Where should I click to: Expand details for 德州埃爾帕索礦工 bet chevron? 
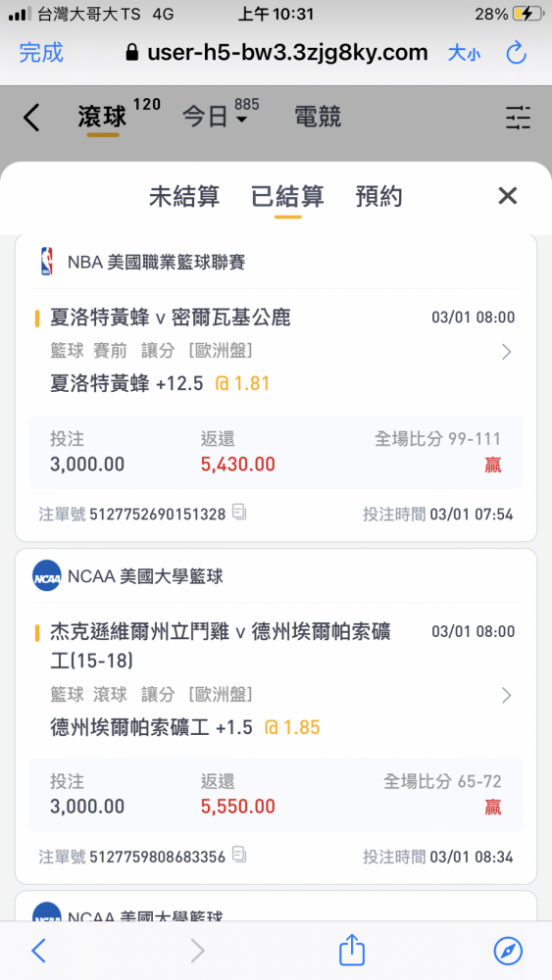tap(507, 695)
